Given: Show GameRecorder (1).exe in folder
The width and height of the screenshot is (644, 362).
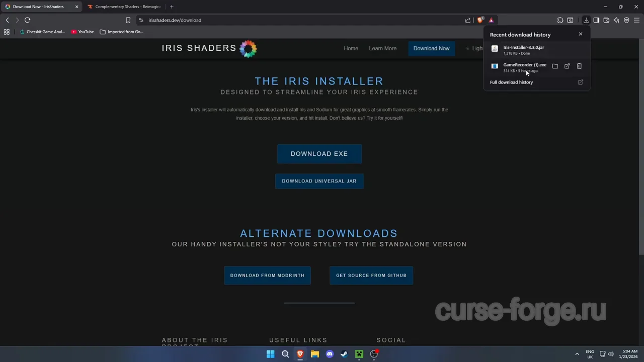Looking at the screenshot, I should (x=555, y=66).
